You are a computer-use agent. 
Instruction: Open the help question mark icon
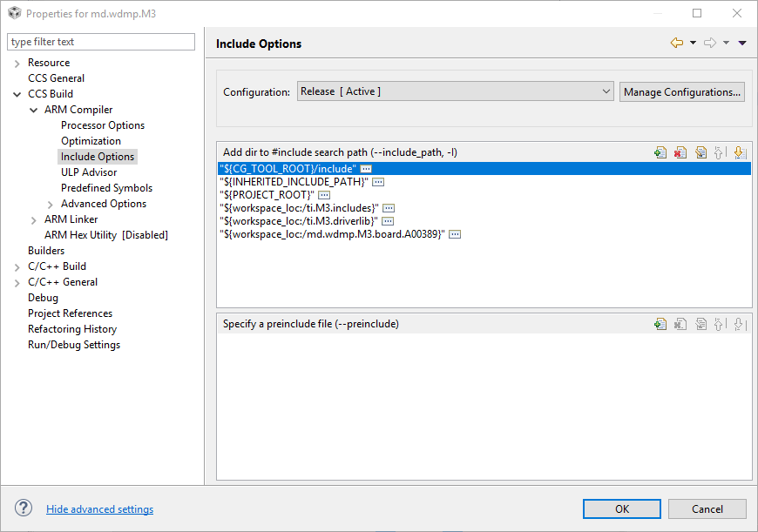pyautogui.click(x=24, y=508)
